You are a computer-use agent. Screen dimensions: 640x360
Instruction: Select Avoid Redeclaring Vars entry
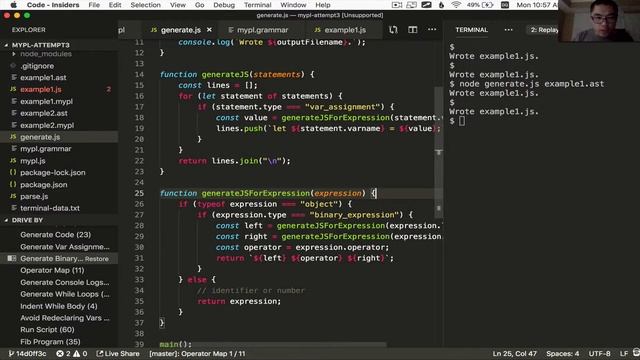pos(64,318)
